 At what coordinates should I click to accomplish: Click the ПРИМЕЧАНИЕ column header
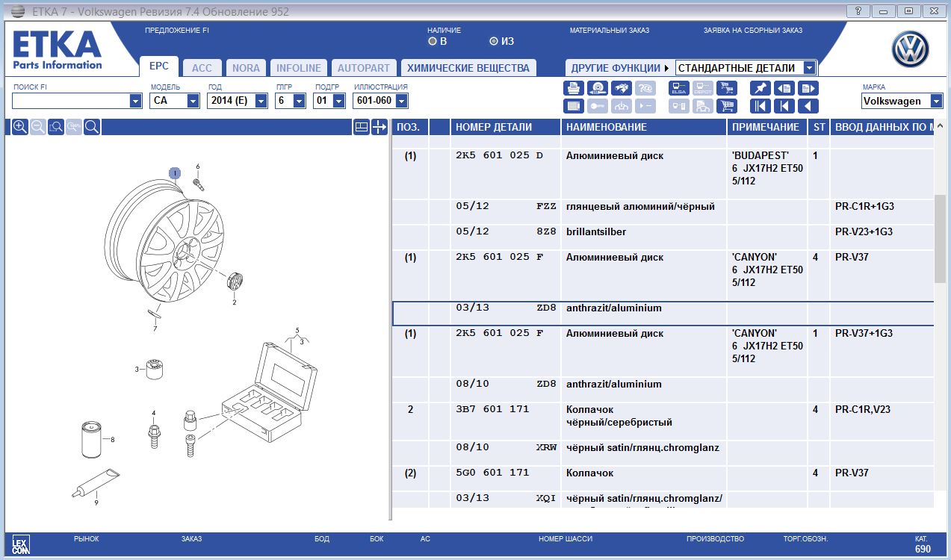(x=767, y=127)
